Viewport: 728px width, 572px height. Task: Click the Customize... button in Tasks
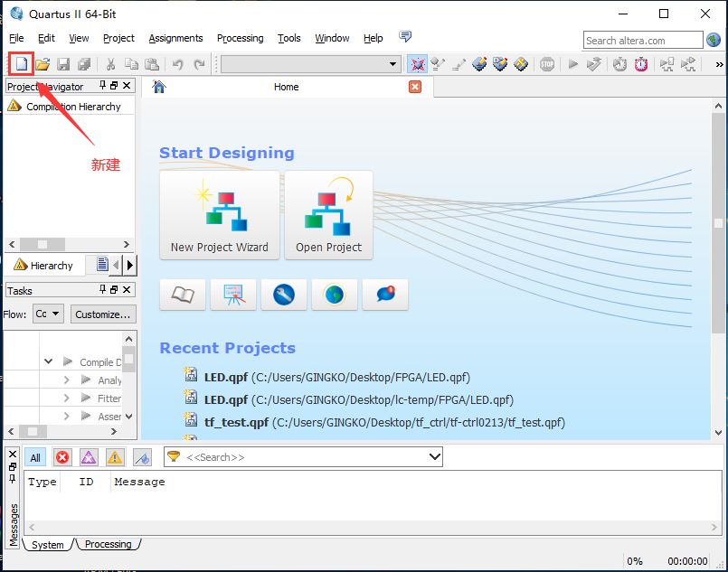(102, 314)
